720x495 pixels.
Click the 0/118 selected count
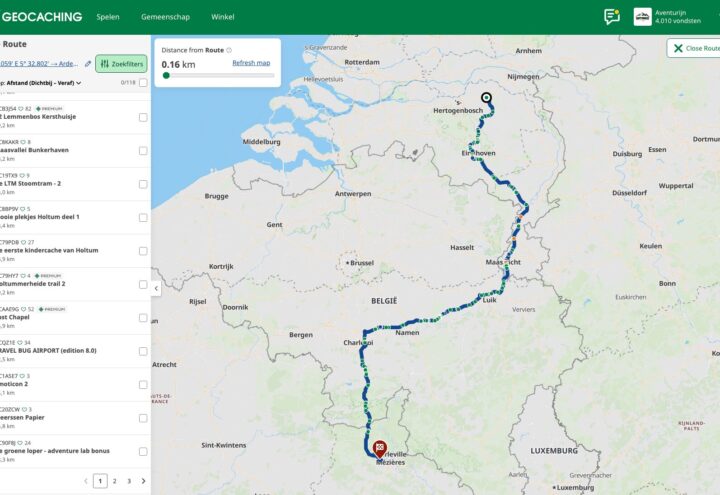coord(128,83)
